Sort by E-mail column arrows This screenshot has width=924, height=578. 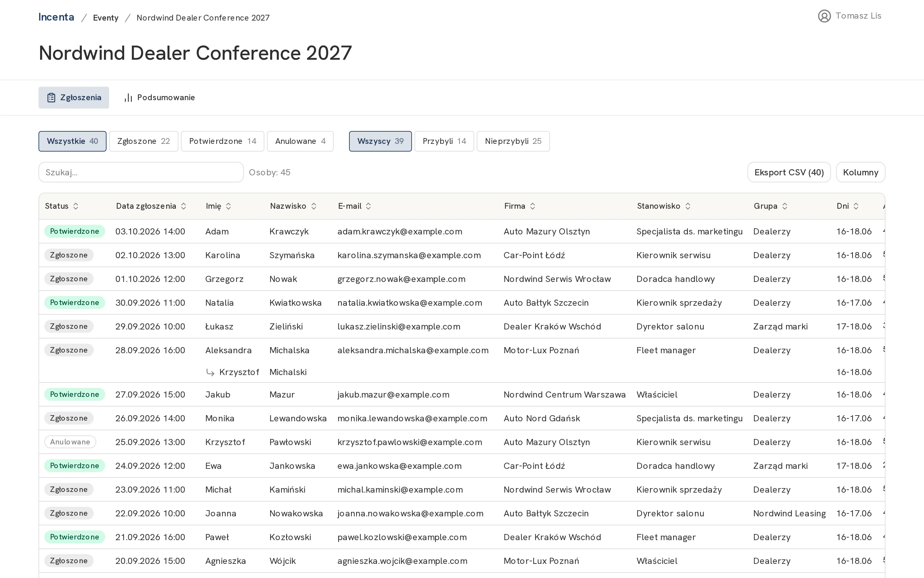coord(368,206)
